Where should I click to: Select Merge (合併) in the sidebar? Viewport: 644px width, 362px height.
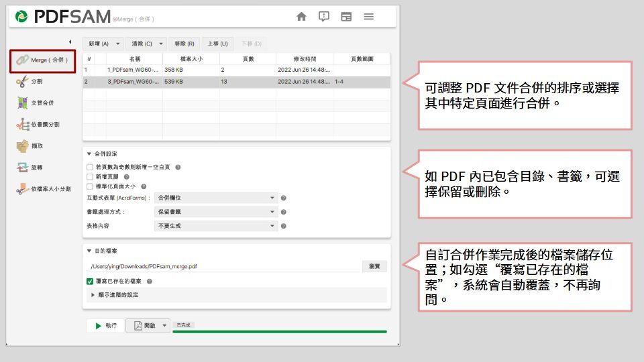pos(43,60)
